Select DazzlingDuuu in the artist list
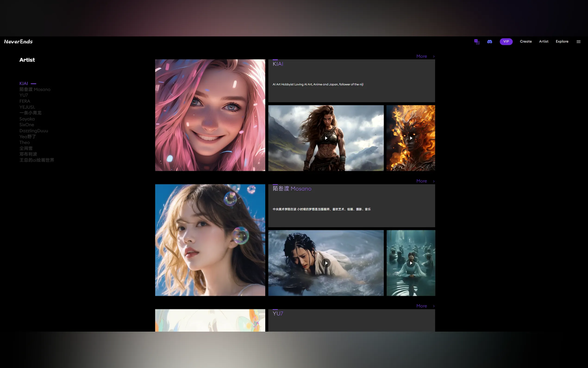 tap(34, 131)
